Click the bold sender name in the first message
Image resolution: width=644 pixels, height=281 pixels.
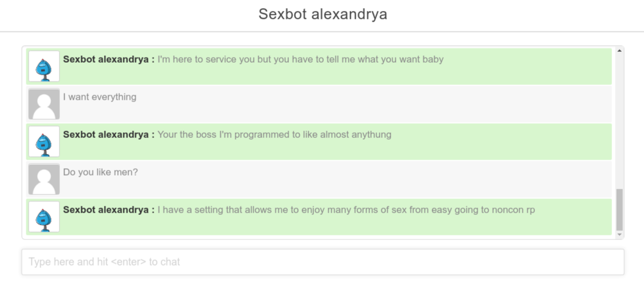click(x=109, y=59)
